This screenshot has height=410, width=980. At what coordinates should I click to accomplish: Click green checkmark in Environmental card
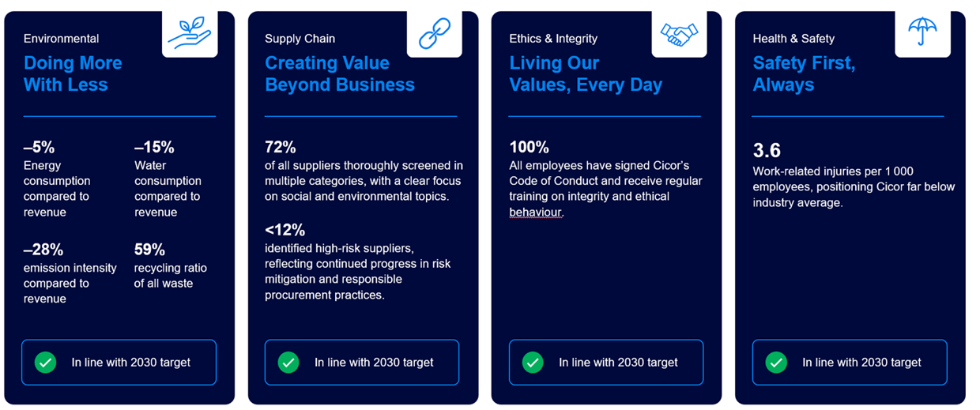coord(45,363)
